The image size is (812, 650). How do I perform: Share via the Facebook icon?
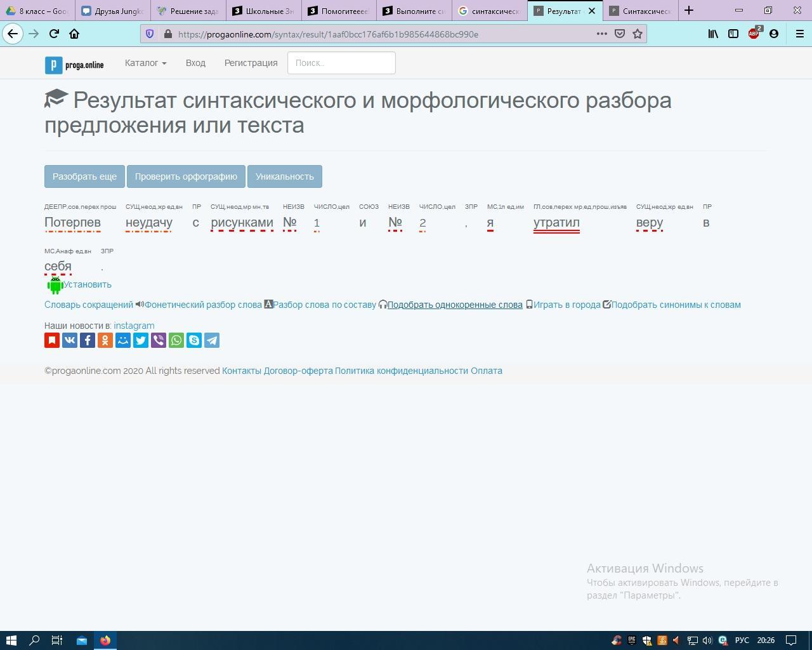pyautogui.click(x=88, y=340)
